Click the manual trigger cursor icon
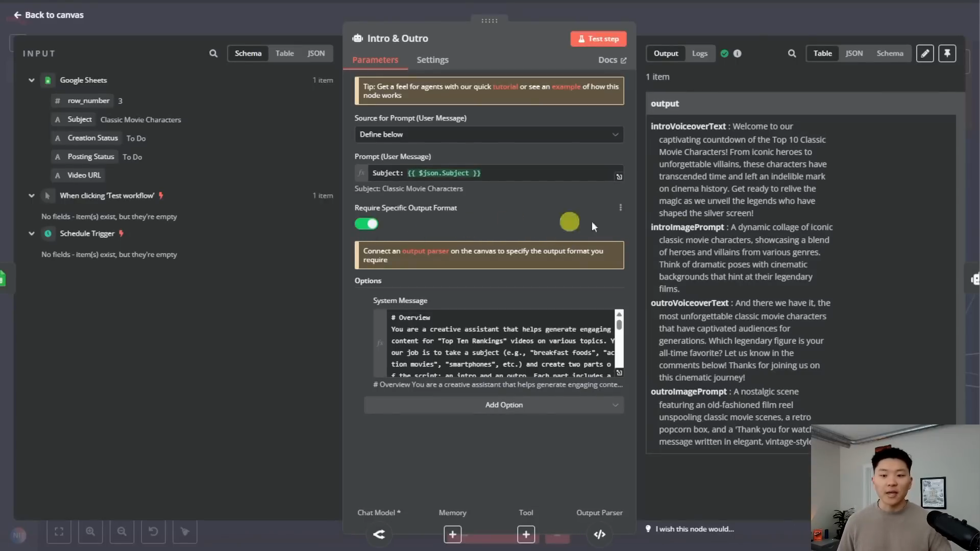The width and height of the screenshot is (980, 551). (47, 195)
